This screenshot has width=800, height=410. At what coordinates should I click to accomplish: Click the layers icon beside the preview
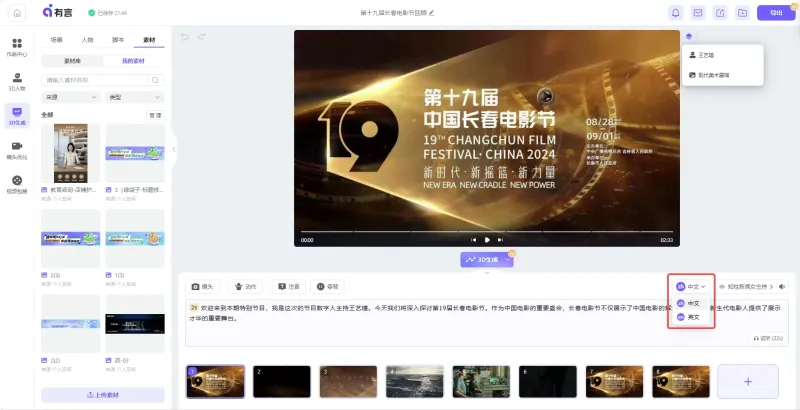(689, 36)
